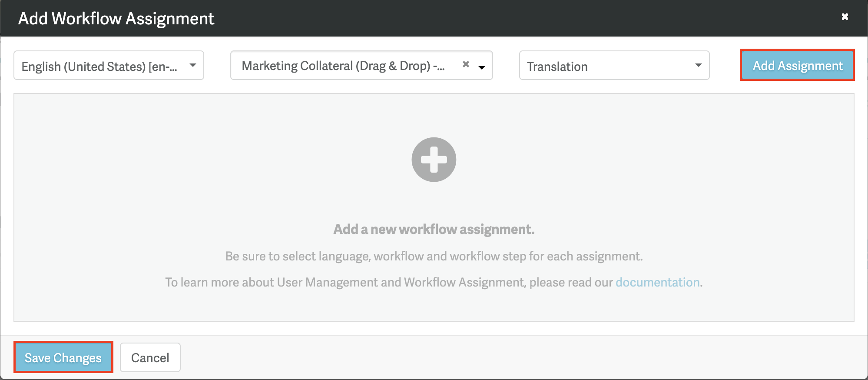Click the English (United States) language field
Viewport: 868px width, 380px height.
click(100, 66)
